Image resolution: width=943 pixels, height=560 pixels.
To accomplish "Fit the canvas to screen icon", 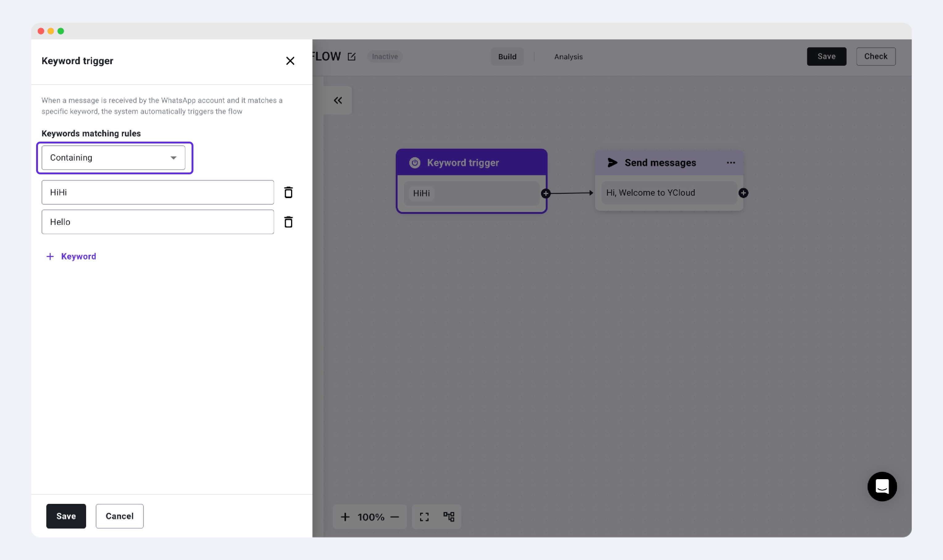I will point(424,517).
